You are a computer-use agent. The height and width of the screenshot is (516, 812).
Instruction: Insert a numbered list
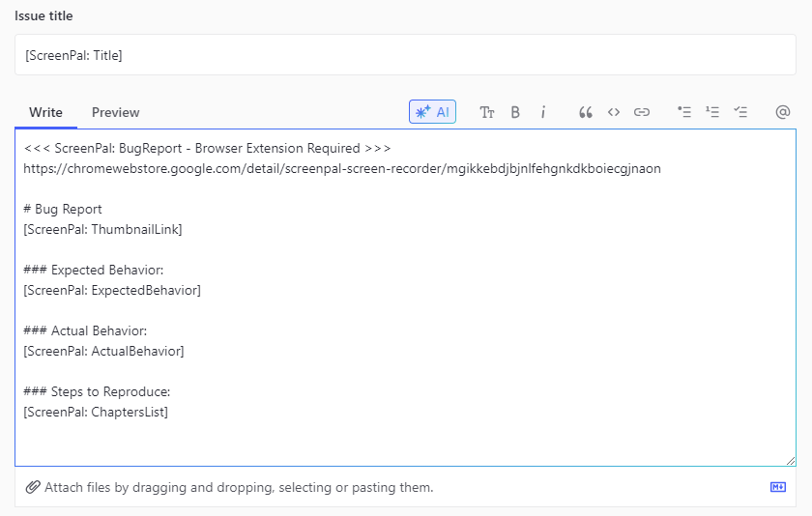click(712, 112)
